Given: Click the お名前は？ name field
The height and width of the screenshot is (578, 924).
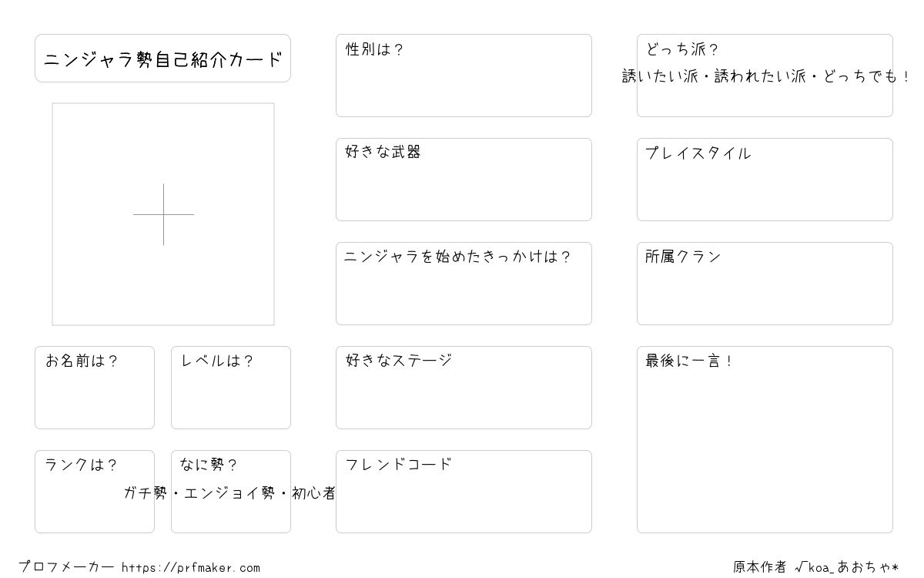Looking at the screenshot, I should pyautogui.click(x=95, y=388).
